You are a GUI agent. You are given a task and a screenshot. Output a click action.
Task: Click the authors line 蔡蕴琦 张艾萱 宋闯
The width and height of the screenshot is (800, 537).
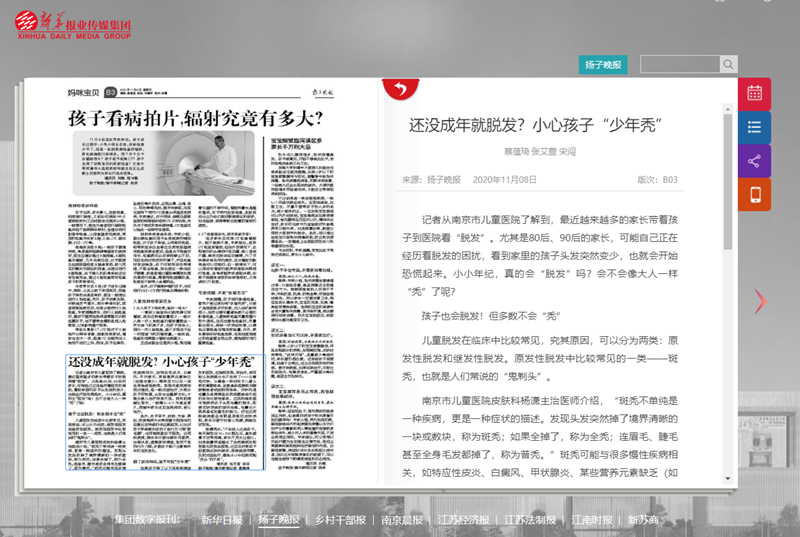[540, 151]
